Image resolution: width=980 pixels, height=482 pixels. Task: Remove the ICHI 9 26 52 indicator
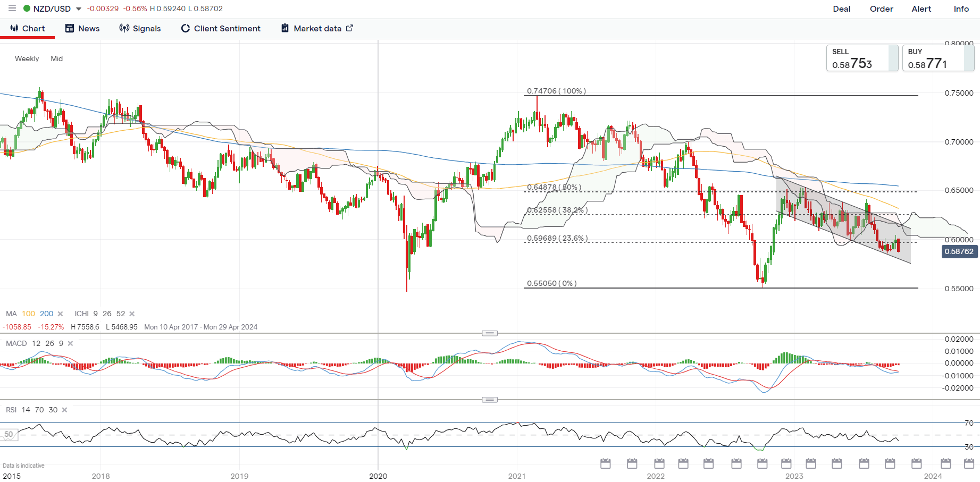[132, 314]
